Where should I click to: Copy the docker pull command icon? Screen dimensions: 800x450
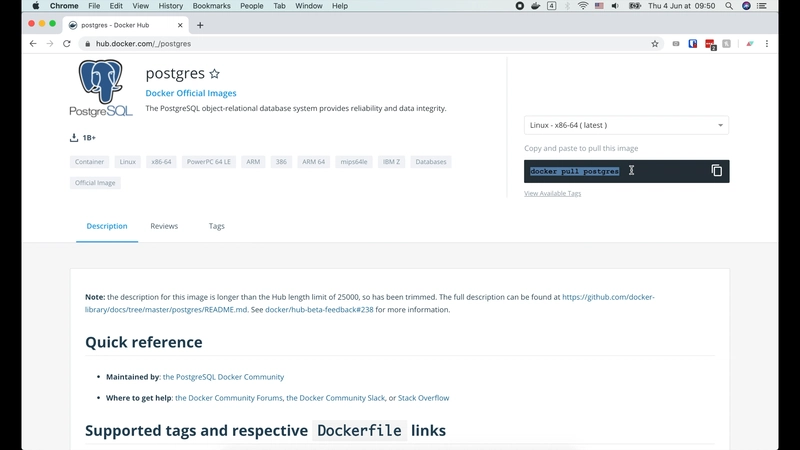coord(716,170)
